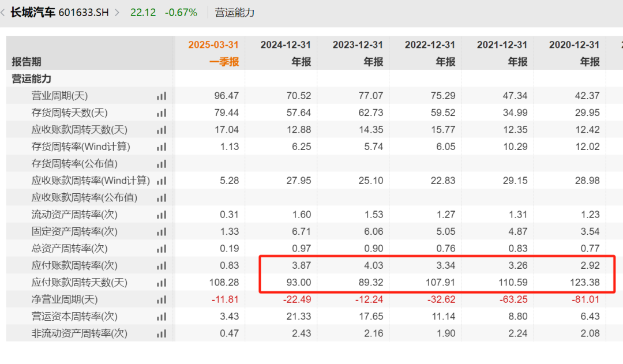Viewport: 623px width, 364px height.
Task: Click cell value -63.25
Action: [513, 299]
